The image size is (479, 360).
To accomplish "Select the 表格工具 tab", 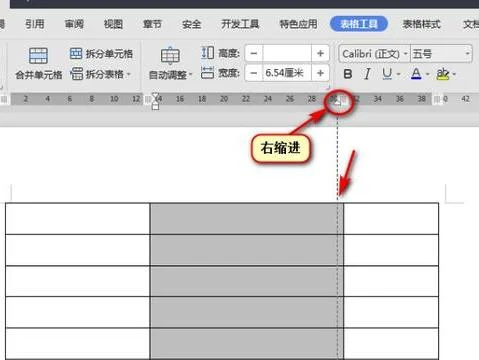I will (x=359, y=24).
